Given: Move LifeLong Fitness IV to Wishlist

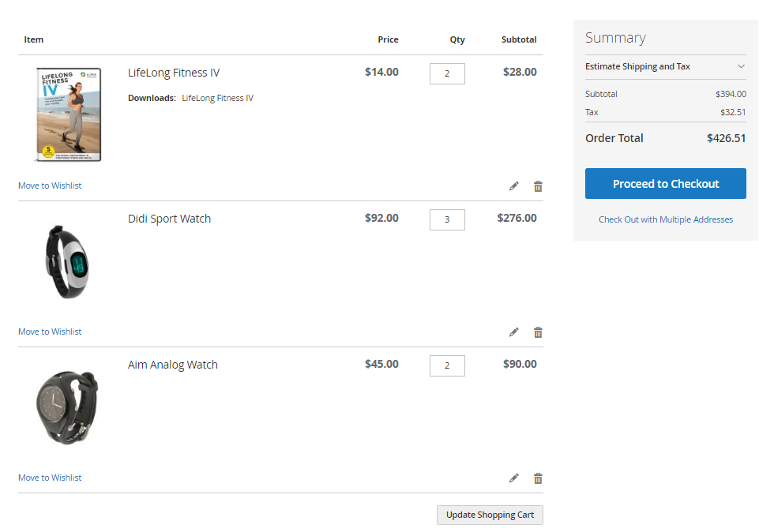Looking at the screenshot, I should point(50,186).
